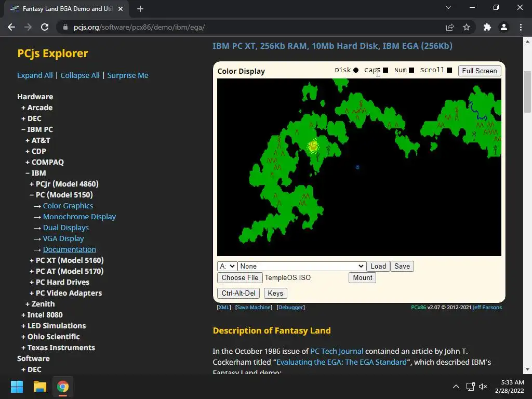Click the Disk activity indicator
Image resolution: width=532 pixels, height=399 pixels.
click(355, 70)
